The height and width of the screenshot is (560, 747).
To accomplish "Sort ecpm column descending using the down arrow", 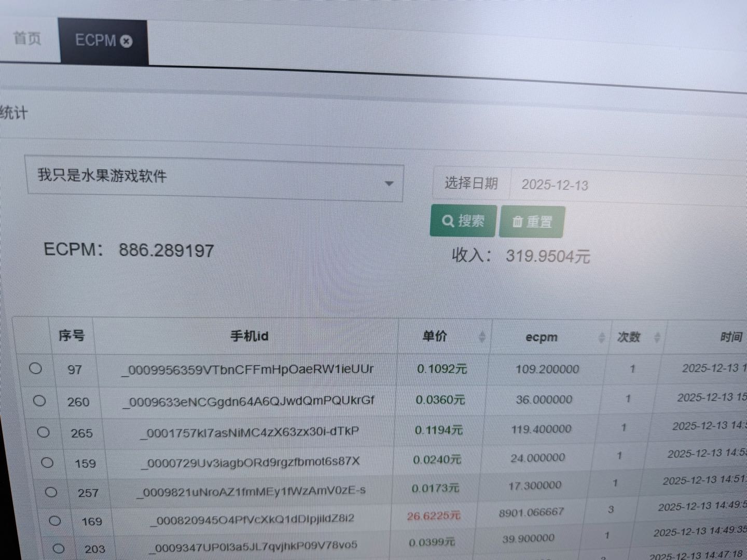I will tap(603, 341).
